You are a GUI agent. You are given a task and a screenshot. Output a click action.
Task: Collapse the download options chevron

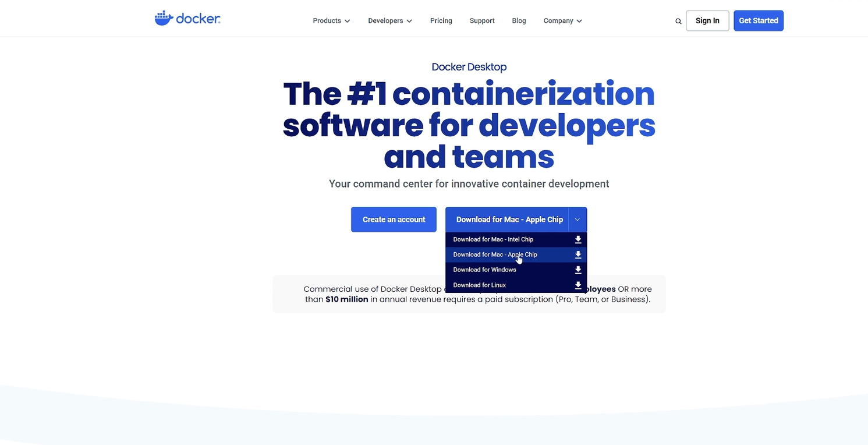[578, 220]
